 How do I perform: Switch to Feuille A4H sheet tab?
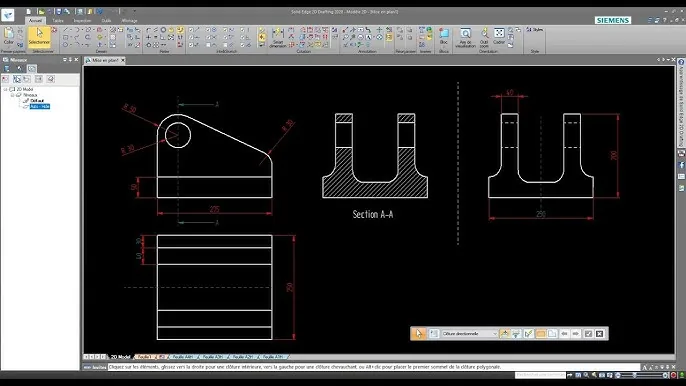coord(183,357)
